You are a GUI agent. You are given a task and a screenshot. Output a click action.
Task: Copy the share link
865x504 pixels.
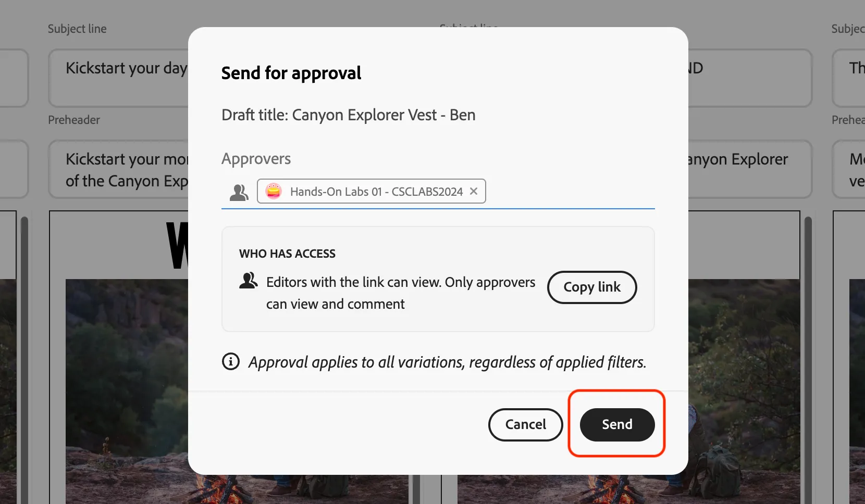click(x=592, y=287)
